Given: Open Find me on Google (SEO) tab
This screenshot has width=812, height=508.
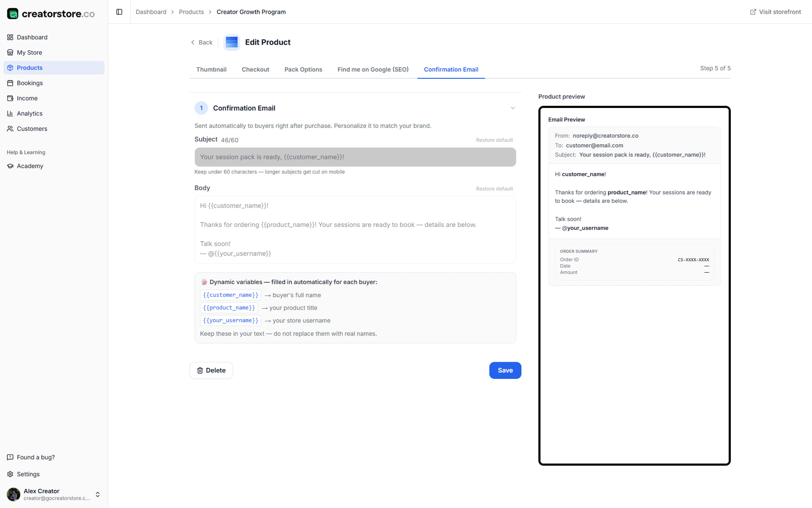Looking at the screenshot, I should [373, 69].
